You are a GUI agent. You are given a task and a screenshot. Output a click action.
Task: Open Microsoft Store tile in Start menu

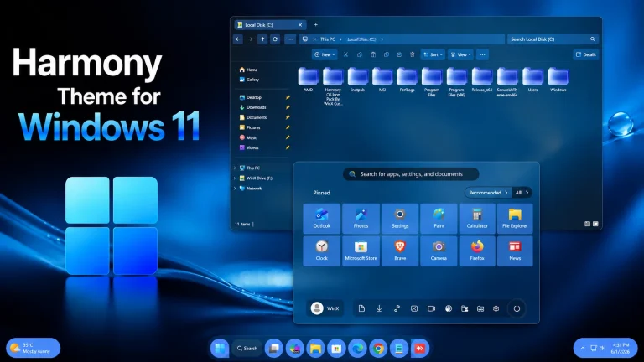pos(361,251)
